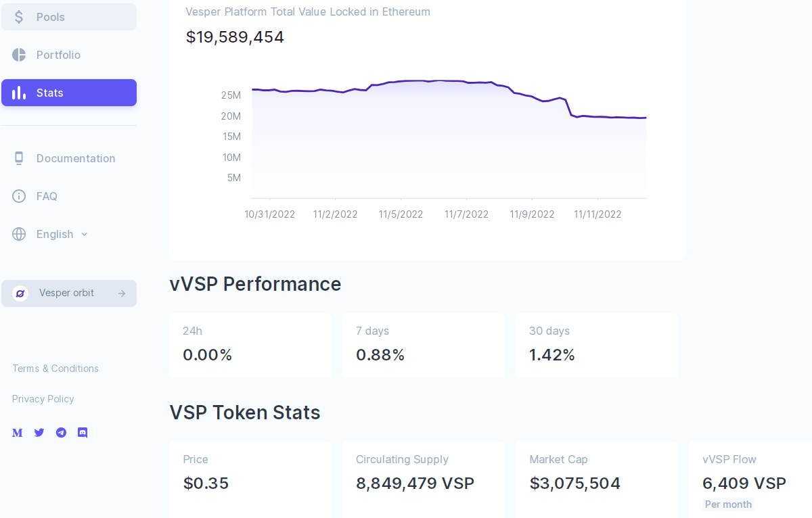The image size is (812, 518).
Task: Open the Discord social icon
Action: point(83,433)
